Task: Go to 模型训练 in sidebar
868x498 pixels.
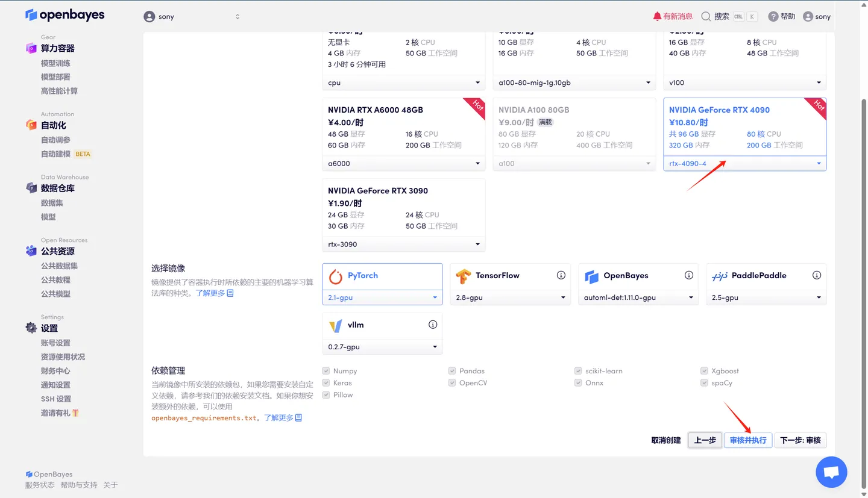Action: (55, 63)
